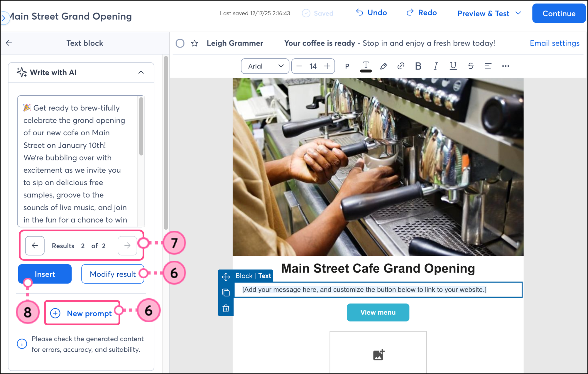This screenshot has width=588, height=374.
Task: Click the highlighter pen icon
Action: click(383, 66)
